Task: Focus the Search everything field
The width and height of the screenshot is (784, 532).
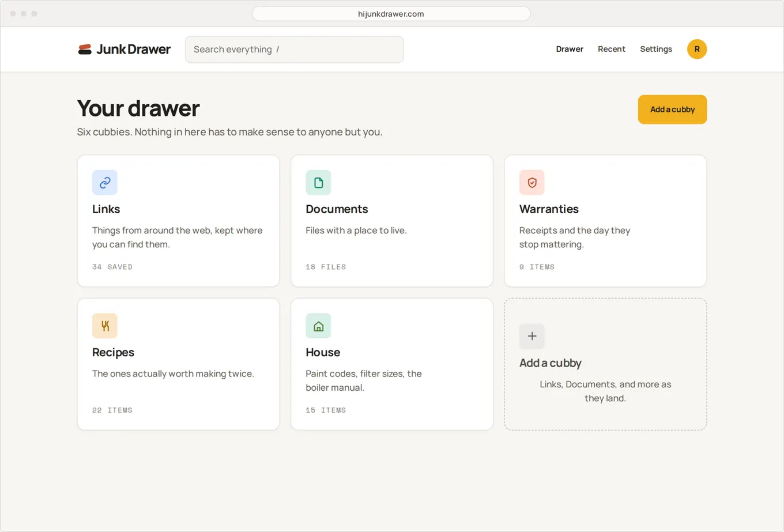Action: pyautogui.click(x=294, y=50)
